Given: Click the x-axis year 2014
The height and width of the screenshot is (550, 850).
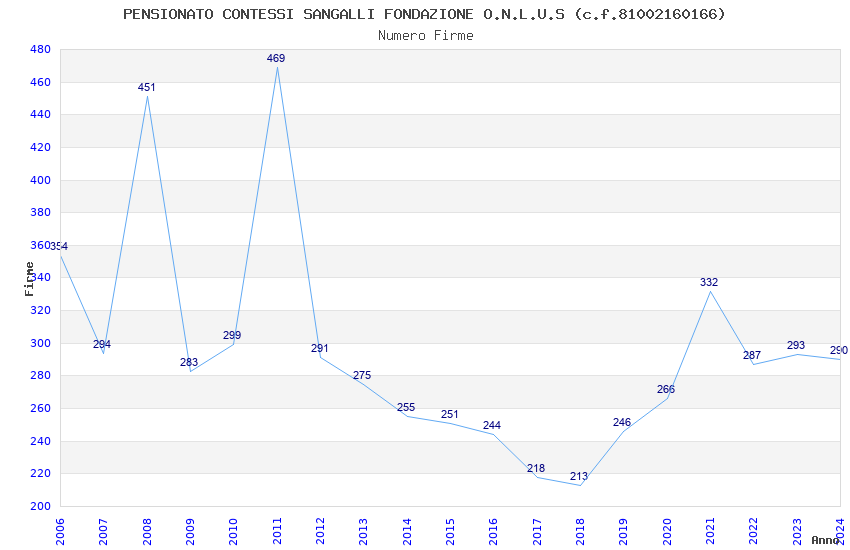Looking at the screenshot, I should click(x=407, y=531).
